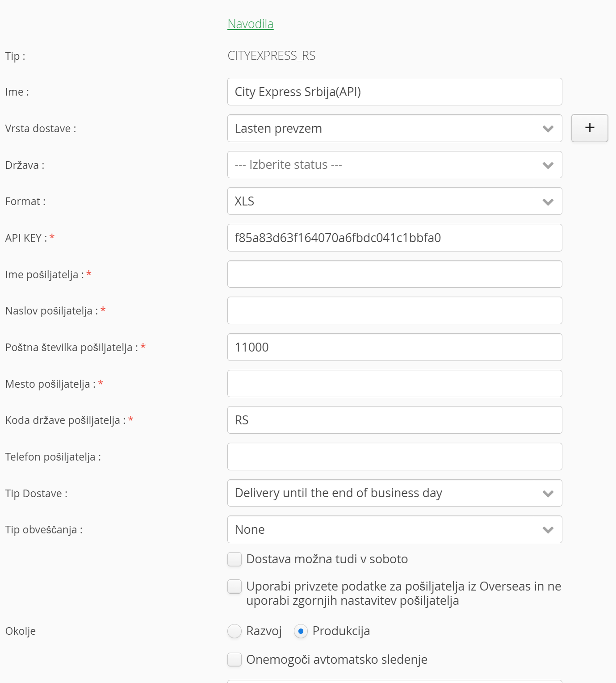
Task: Click the Poštna številka pošiljatelja field
Action: (x=394, y=347)
